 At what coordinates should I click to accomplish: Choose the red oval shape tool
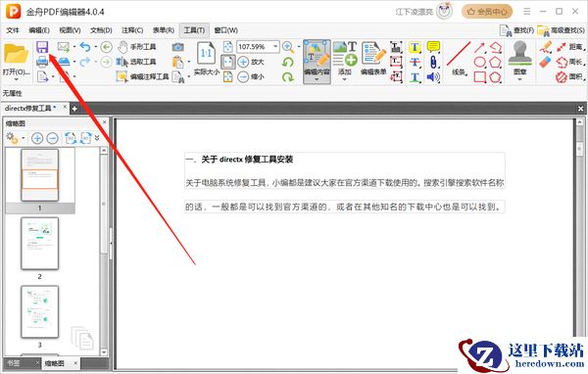pyautogui.click(x=479, y=62)
